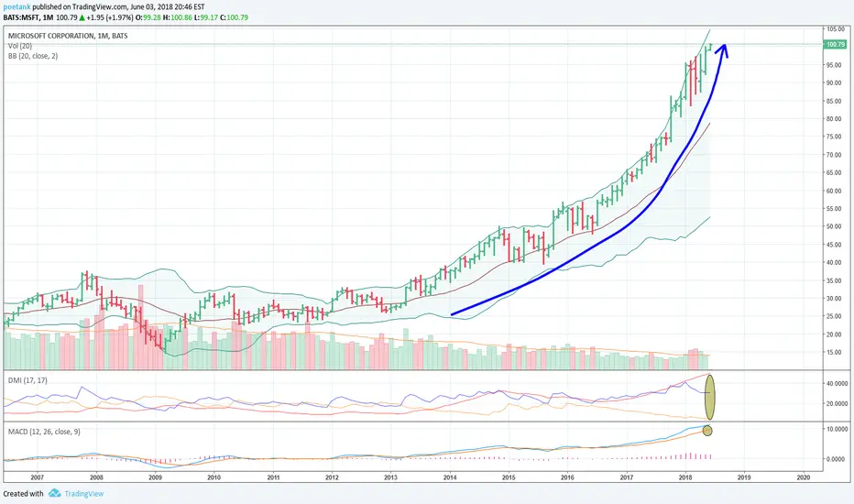Click the C:100.79 close value
Image resolution: width=854 pixels, height=504 pixels.
(x=234, y=17)
